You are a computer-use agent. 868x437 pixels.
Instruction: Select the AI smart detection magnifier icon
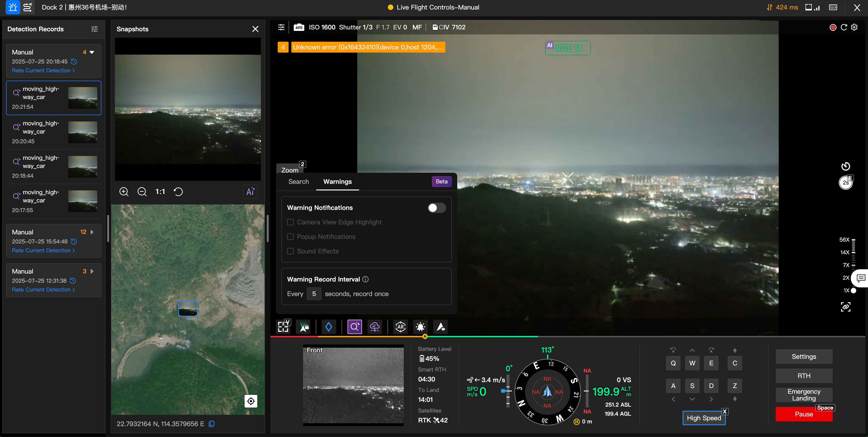point(355,327)
